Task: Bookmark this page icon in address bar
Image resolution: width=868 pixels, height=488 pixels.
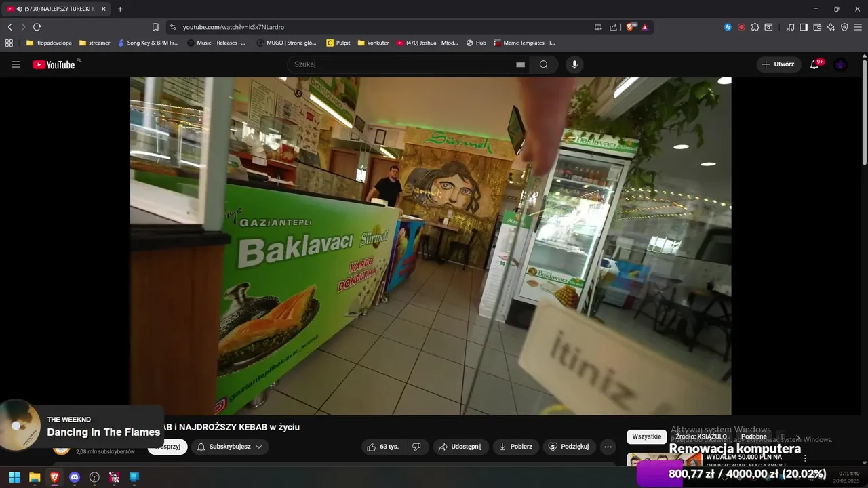Action: pyautogui.click(x=155, y=27)
